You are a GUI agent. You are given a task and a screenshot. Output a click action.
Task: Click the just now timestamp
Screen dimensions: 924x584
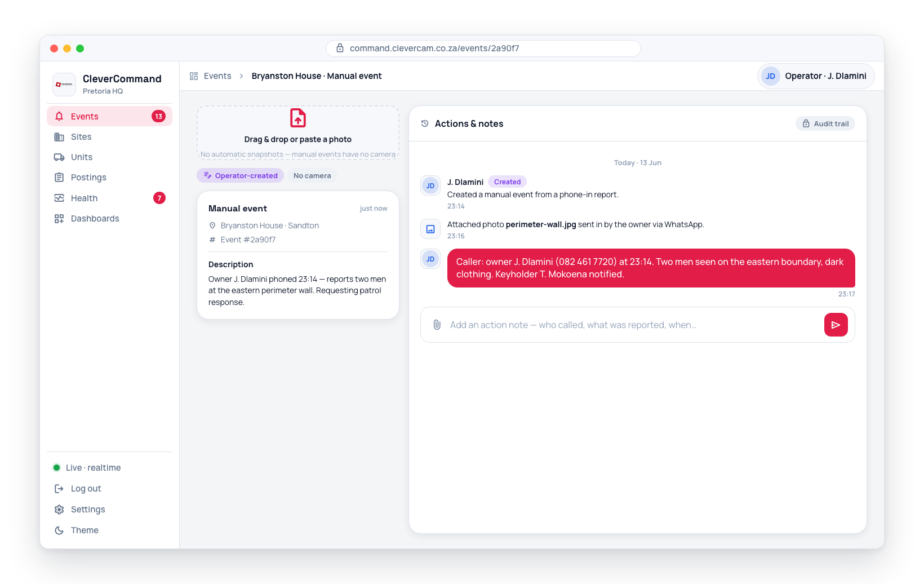click(x=374, y=208)
